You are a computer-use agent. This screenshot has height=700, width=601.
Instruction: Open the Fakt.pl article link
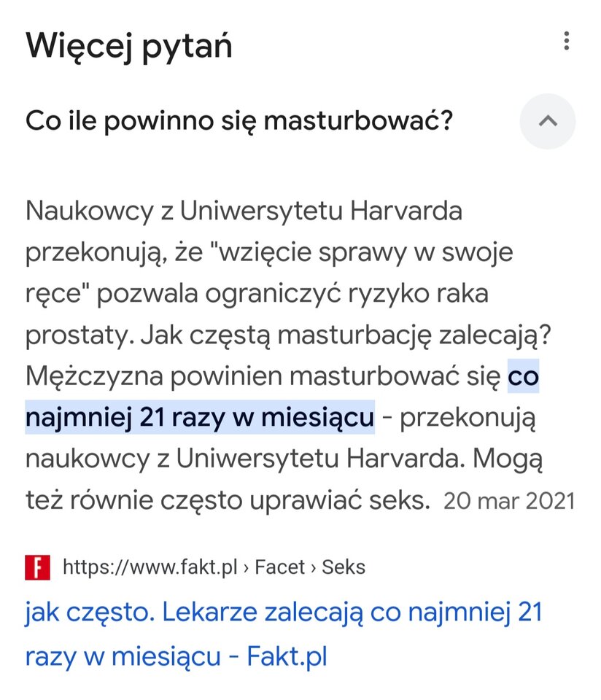[x=284, y=633]
